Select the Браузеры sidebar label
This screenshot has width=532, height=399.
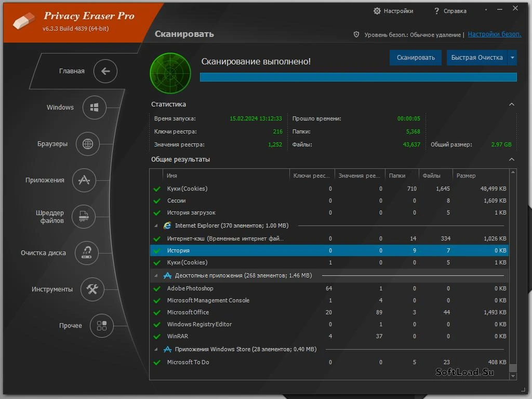click(52, 144)
